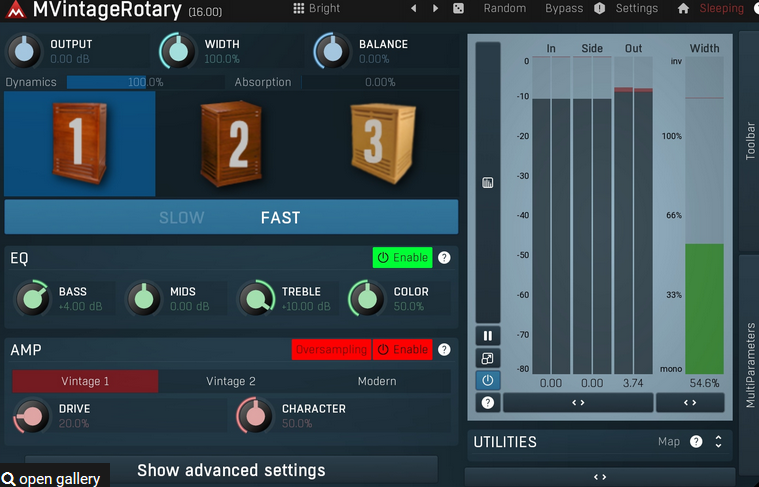The height and width of the screenshot is (487, 759).
Task: Open the presets grid icon beside Bright
Action: pyautogui.click(x=299, y=8)
